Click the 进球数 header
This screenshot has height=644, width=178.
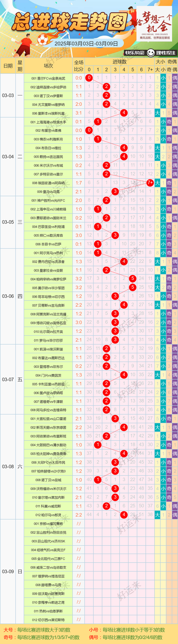coord(120,62)
